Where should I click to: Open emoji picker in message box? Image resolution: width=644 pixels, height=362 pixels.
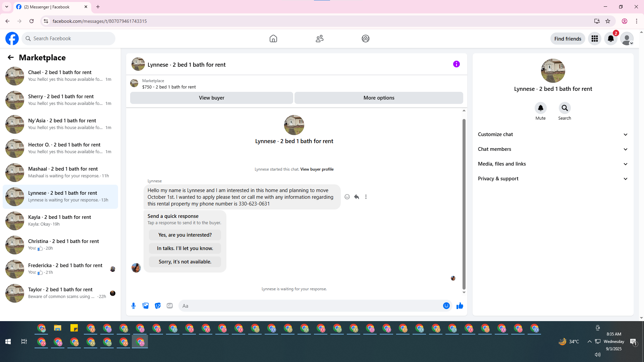pos(446,306)
